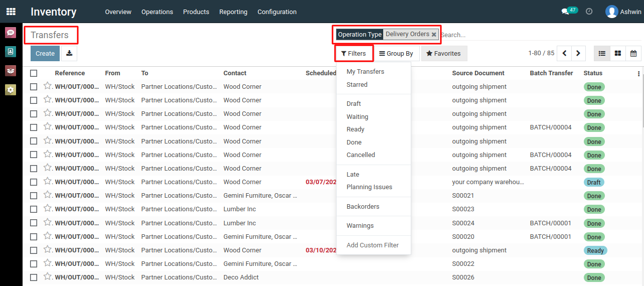Expand Add Custom Filter option
The image size is (644, 286).
click(373, 245)
